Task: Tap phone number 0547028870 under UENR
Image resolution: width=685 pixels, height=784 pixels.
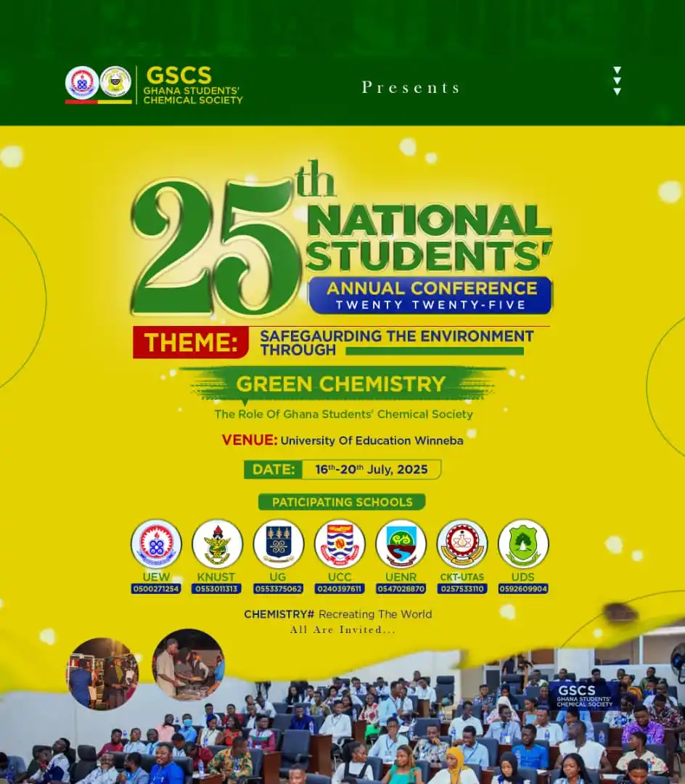Action: pos(401,589)
